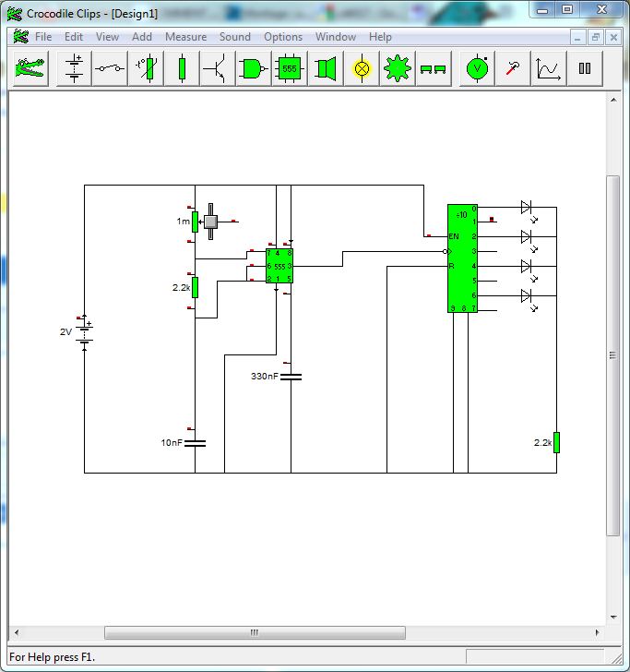Screen dimensions: 630x672
Task: Select the 330nF capacitor
Action: (291, 377)
